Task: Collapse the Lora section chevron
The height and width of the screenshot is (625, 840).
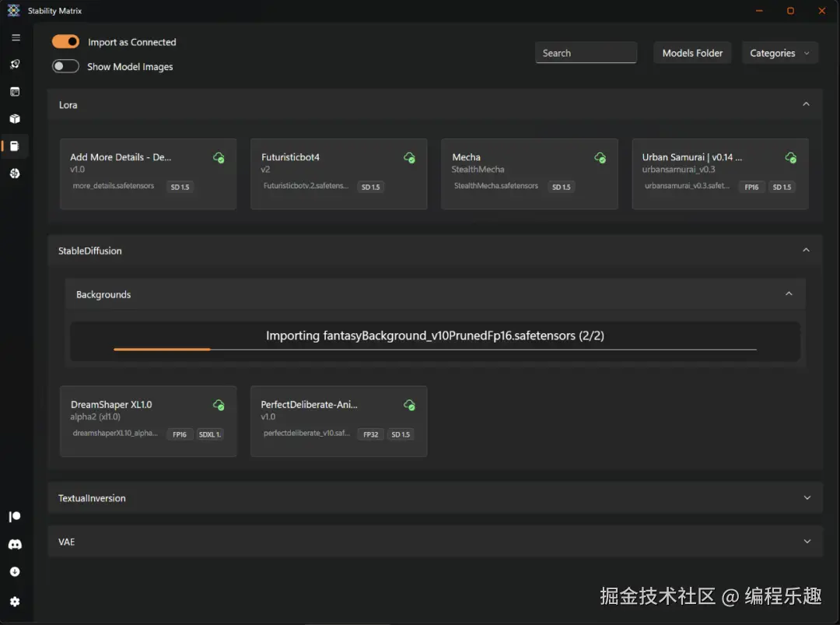Action: pos(806,104)
